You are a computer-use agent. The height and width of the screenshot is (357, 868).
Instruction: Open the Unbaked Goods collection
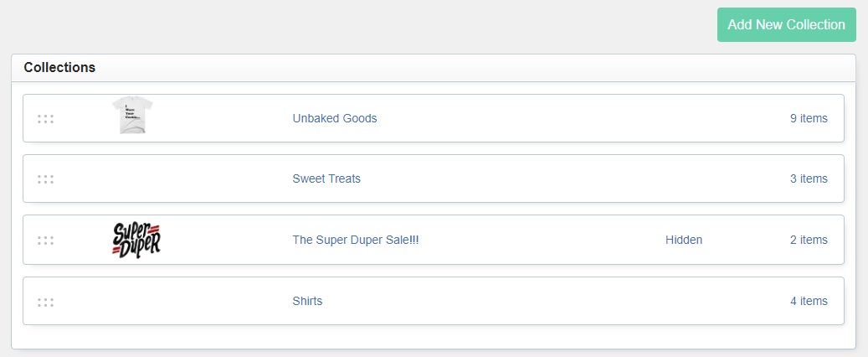click(x=334, y=118)
